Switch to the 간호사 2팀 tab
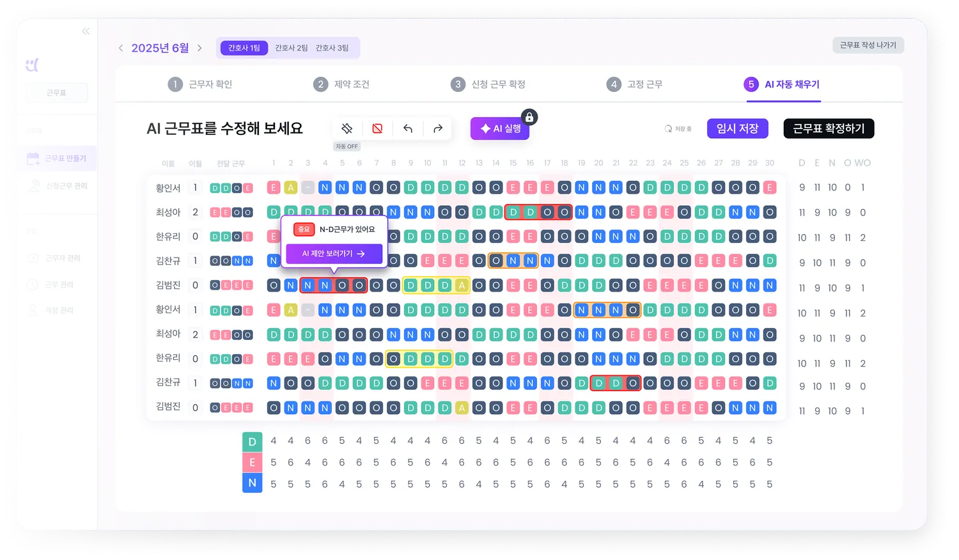The image size is (959, 560). pyautogui.click(x=292, y=48)
